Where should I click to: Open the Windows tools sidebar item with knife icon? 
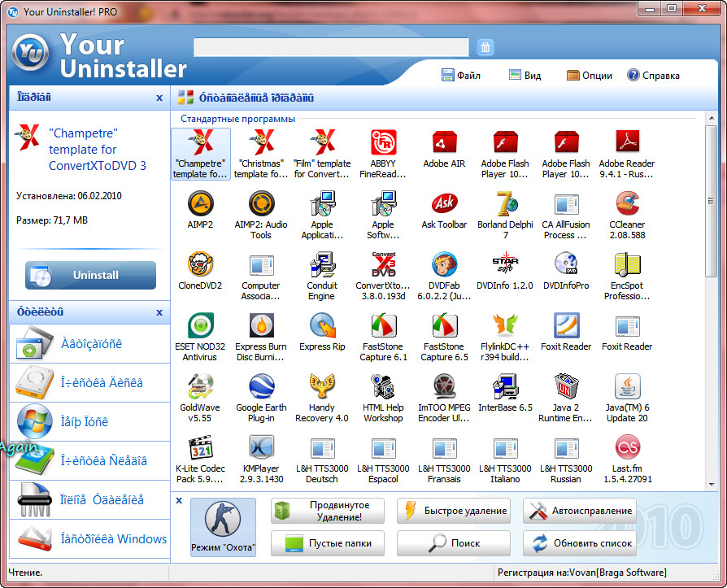(89, 539)
